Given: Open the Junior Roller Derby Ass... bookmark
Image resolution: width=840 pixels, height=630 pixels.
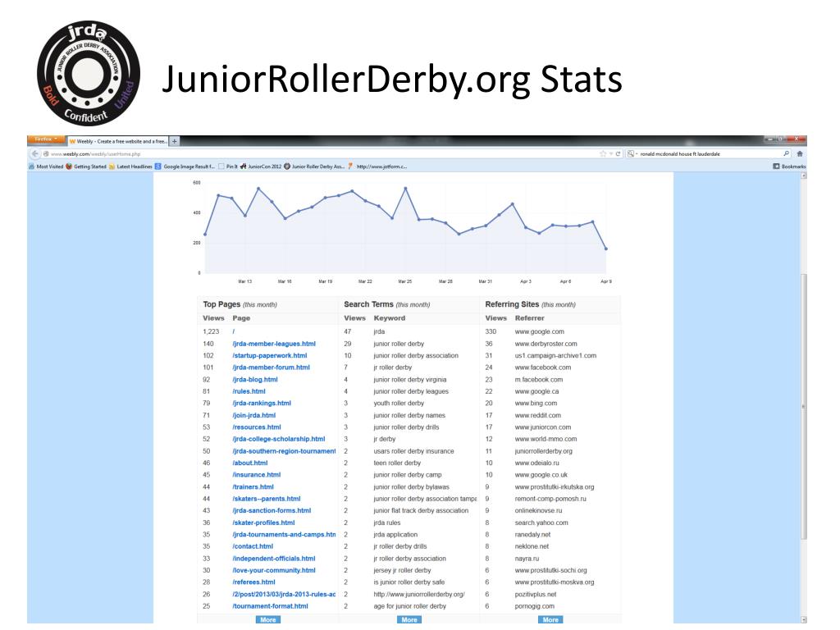Looking at the screenshot, I should 314,167.
